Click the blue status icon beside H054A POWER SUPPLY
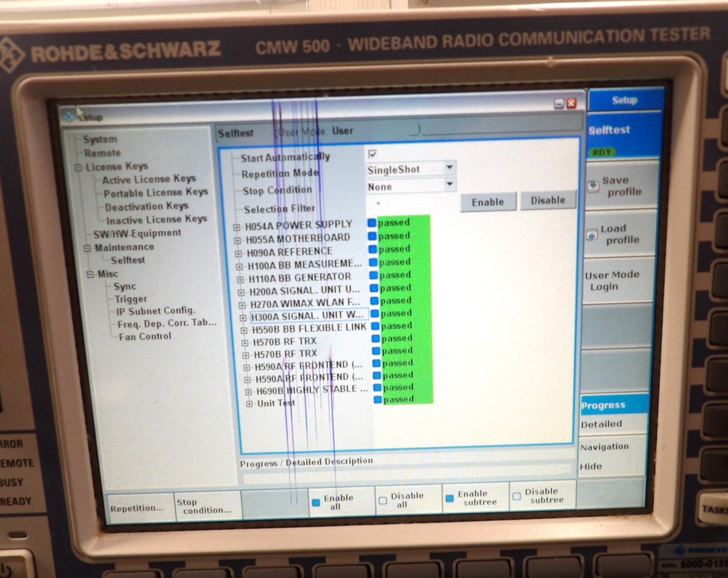The width and height of the screenshot is (728, 578). pos(372,223)
